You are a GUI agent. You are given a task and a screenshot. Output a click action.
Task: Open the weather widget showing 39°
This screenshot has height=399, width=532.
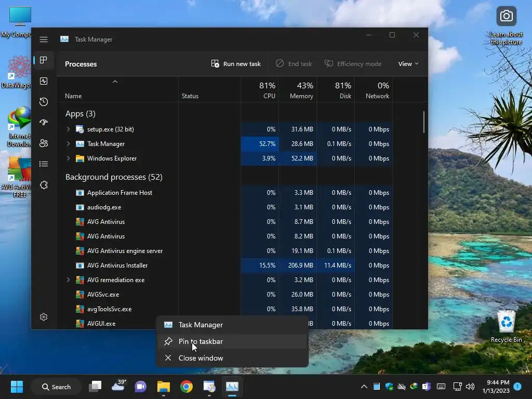click(118, 386)
